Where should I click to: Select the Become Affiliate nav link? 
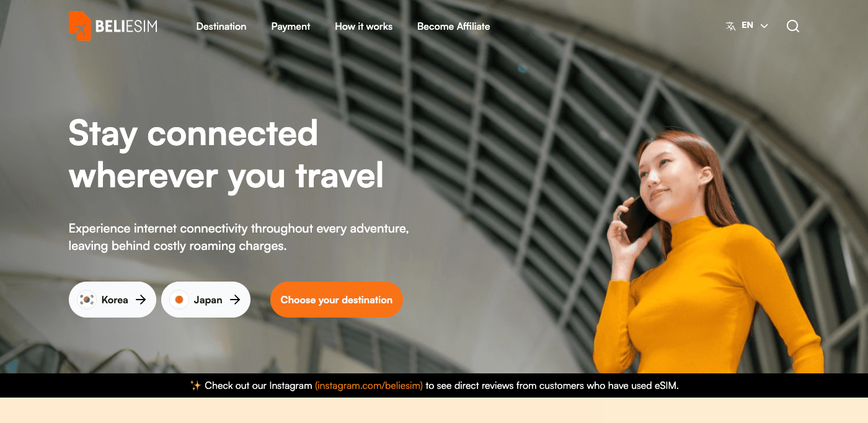coord(454,27)
